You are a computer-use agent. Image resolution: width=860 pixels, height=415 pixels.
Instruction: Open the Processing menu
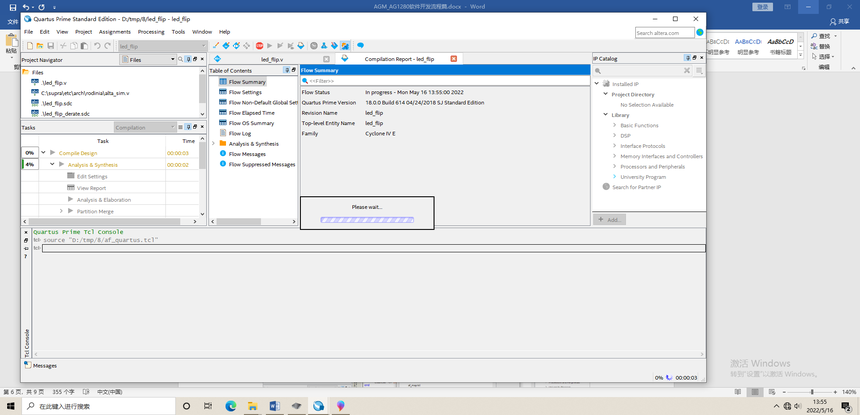click(151, 32)
